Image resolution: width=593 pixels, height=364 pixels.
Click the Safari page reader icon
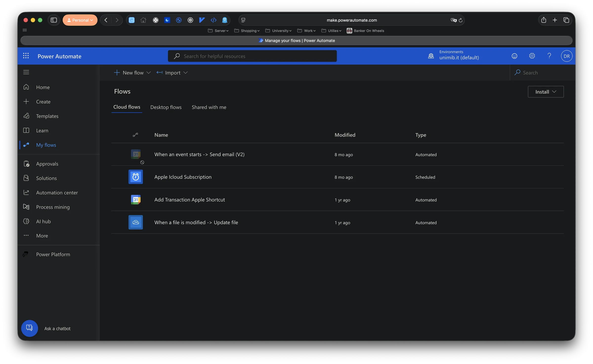pyautogui.click(x=243, y=20)
